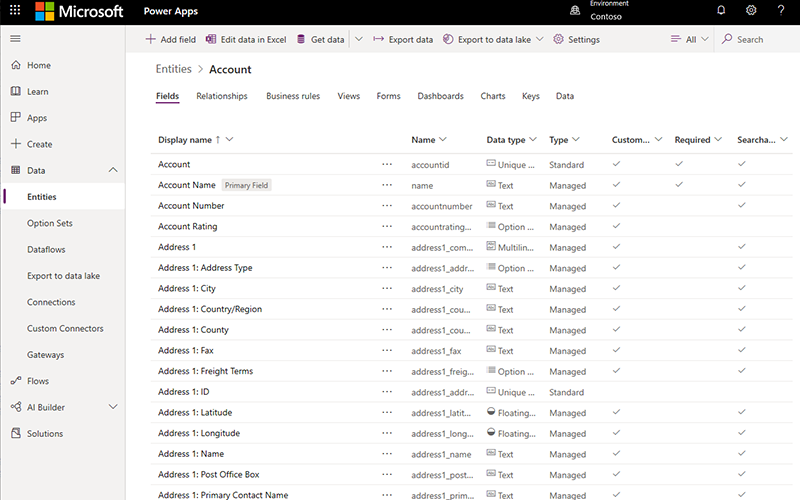Expand the AI Builder section chevron
The image size is (800, 500).
pos(113,407)
